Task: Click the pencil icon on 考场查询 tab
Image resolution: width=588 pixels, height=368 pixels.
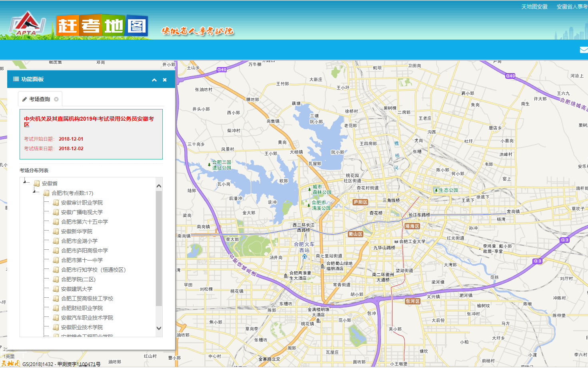Action: pyautogui.click(x=24, y=99)
